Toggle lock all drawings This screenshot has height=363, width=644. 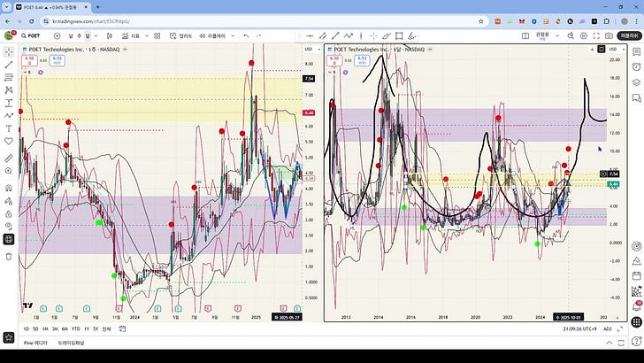click(9, 213)
